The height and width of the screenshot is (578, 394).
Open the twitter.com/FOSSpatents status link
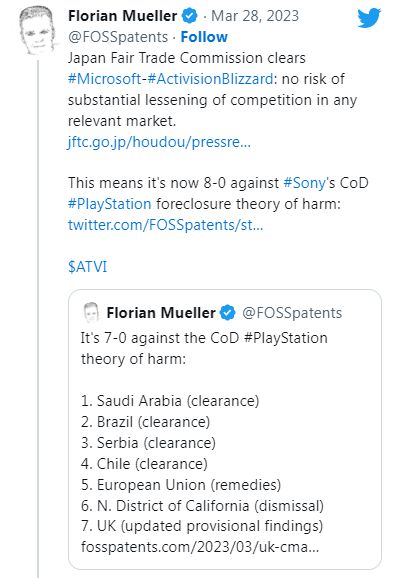point(165,225)
